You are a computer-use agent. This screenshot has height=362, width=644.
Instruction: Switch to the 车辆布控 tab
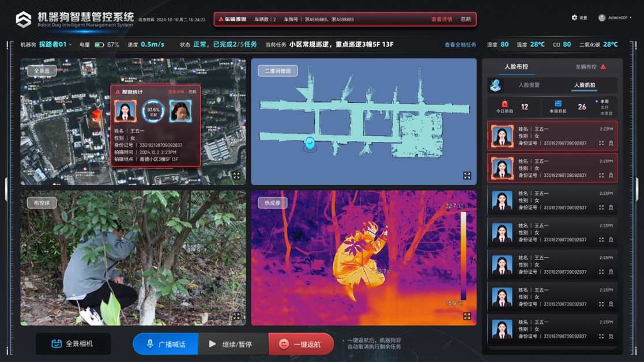tap(586, 67)
